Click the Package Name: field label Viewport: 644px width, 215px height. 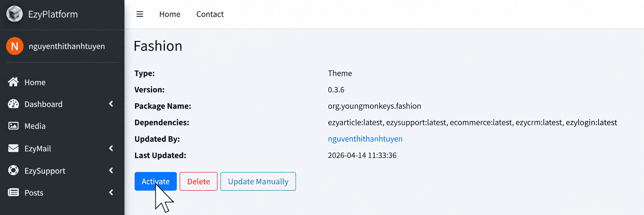tap(163, 106)
